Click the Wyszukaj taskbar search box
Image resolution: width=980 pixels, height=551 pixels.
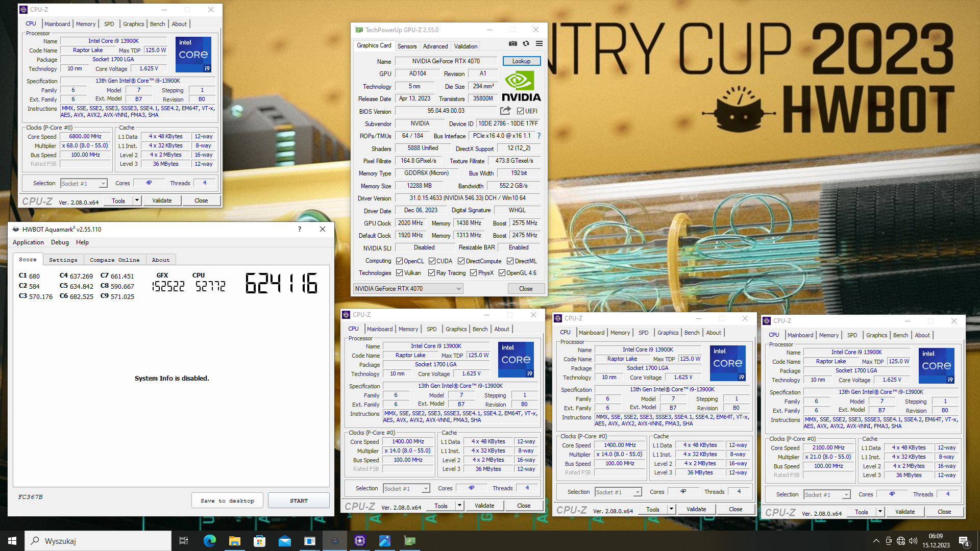tap(98, 541)
